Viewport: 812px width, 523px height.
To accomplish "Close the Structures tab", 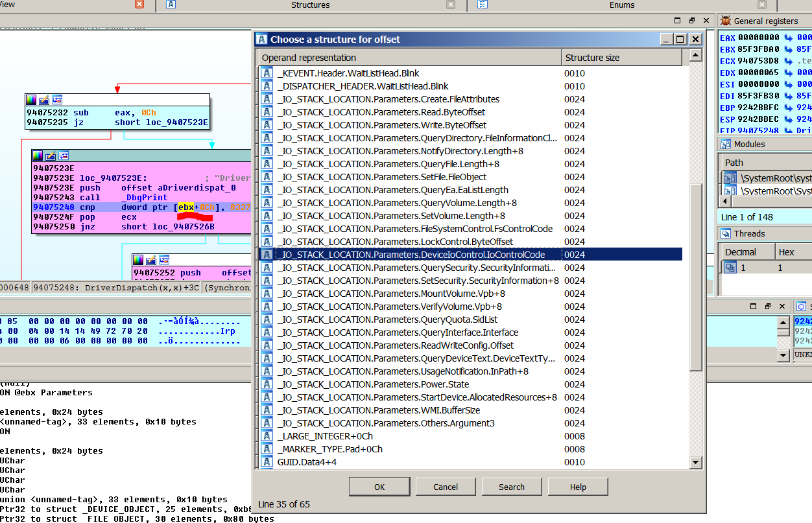I will click(451, 5).
